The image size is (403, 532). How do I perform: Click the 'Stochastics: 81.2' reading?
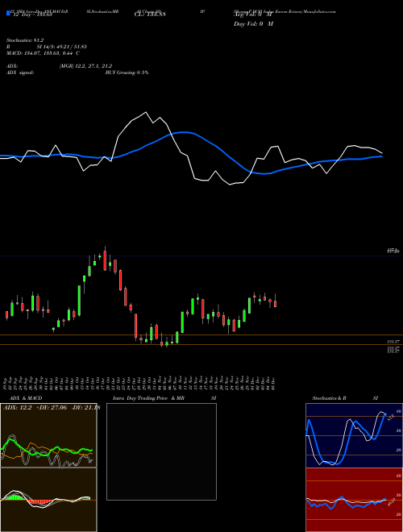(x=25, y=40)
